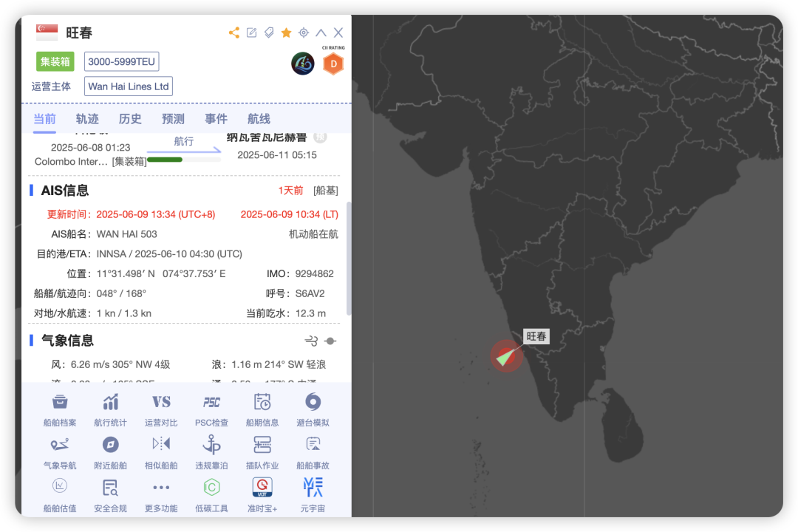Open 运营对比 VS comparison
798x532 pixels.
coord(161,410)
